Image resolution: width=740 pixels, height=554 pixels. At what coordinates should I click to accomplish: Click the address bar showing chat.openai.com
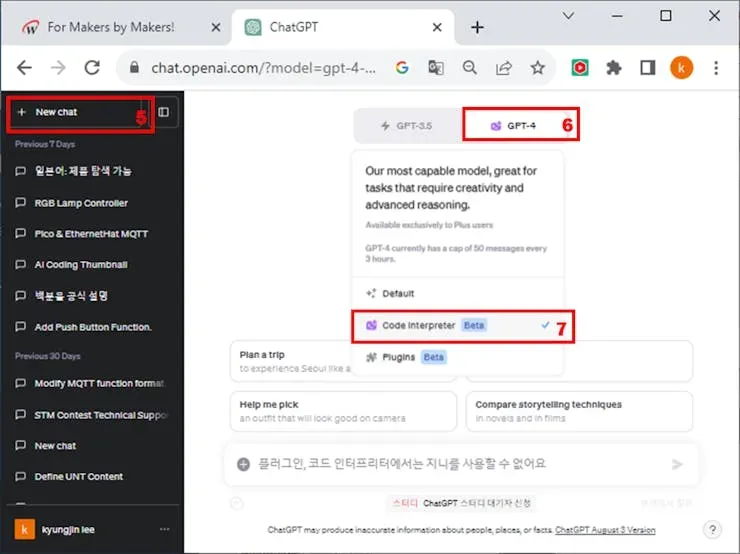click(263, 68)
